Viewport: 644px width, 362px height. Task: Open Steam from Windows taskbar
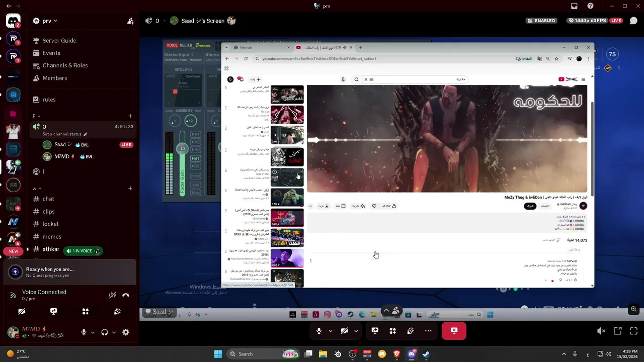pos(426,354)
